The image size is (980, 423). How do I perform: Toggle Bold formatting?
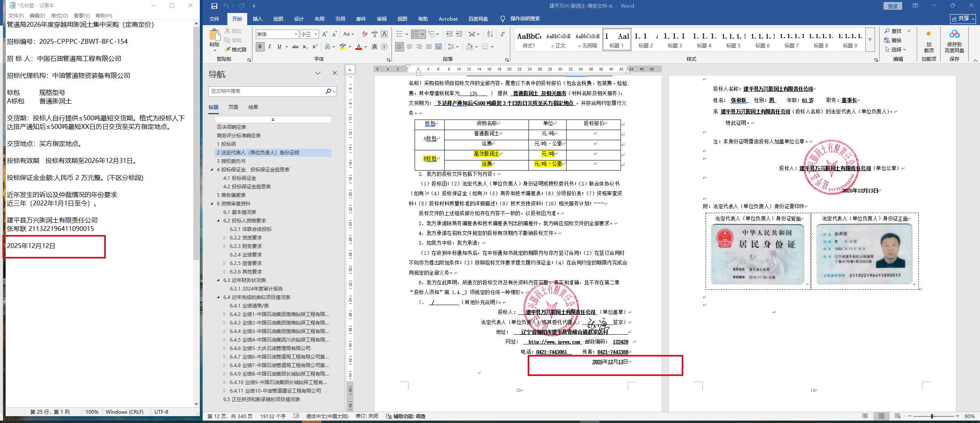coord(260,47)
